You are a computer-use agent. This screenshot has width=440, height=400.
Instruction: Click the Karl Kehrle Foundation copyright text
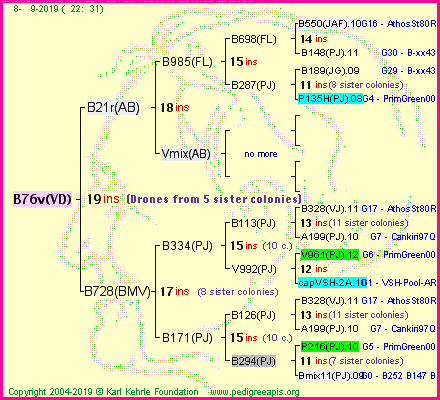tap(103, 392)
